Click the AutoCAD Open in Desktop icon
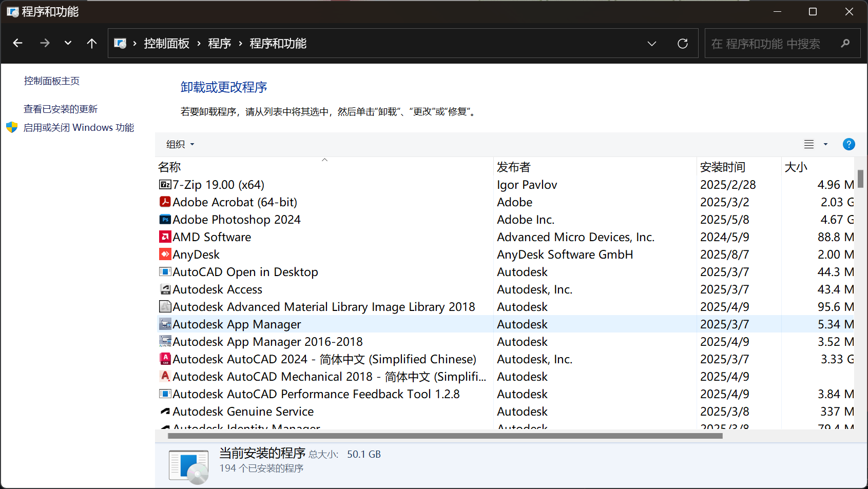This screenshot has width=868, height=489. (165, 272)
